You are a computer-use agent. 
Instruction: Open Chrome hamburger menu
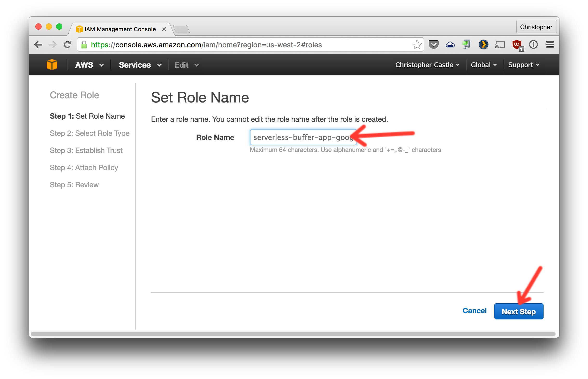(550, 45)
